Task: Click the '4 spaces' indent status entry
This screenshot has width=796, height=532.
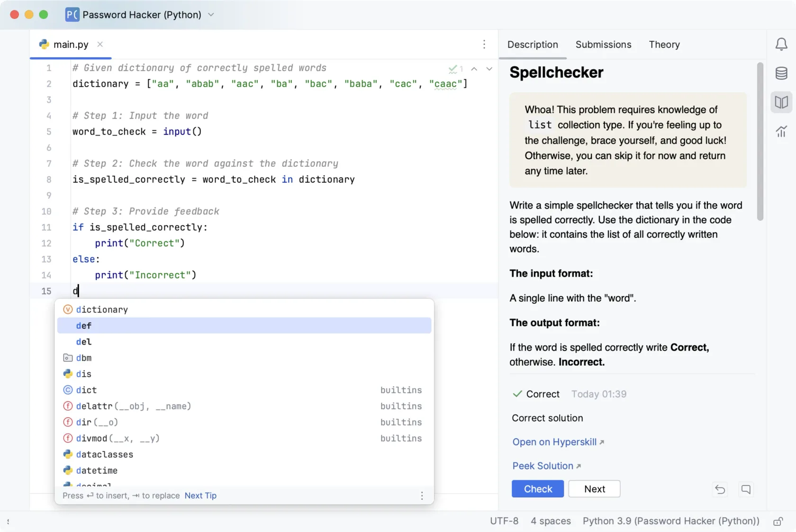Action: click(551, 521)
